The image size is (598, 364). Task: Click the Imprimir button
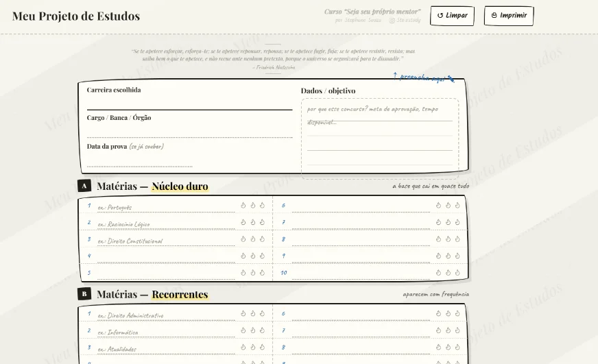click(509, 16)
